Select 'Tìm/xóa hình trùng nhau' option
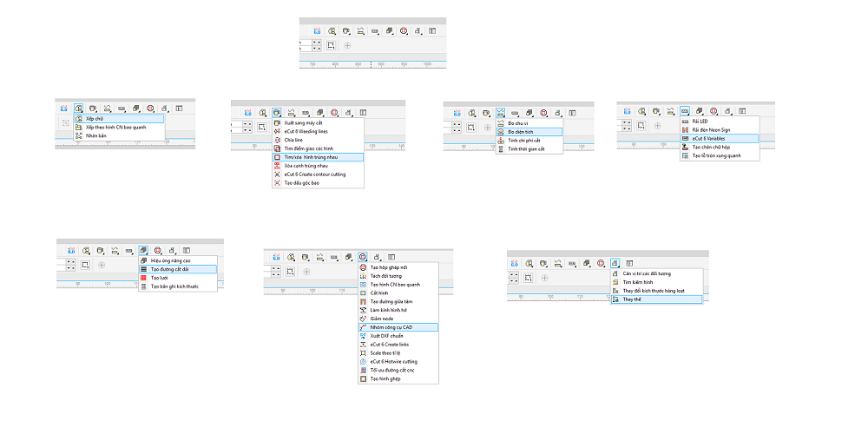Viewport: 868px width, 434px height. point(310,157)
